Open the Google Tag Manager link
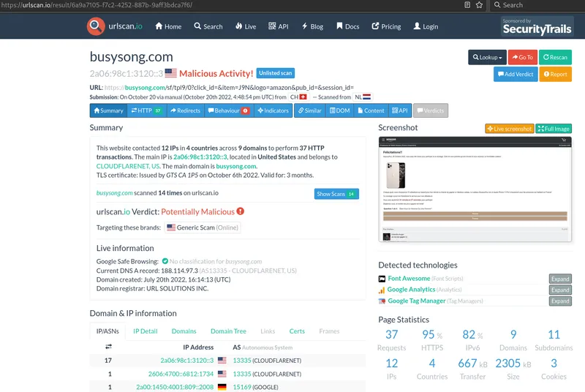Screen dimensions: 585x392 (x=417, y=301)
